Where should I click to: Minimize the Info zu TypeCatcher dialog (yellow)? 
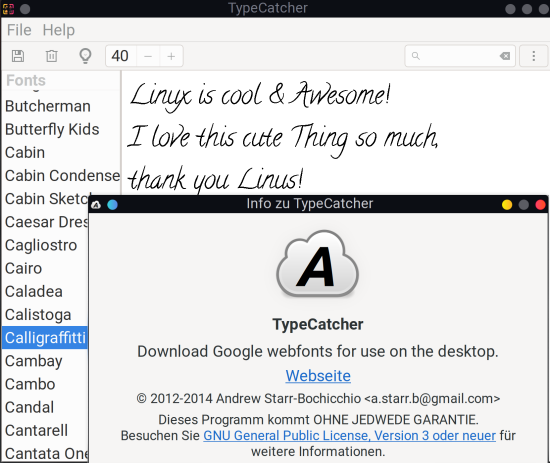tap(507, 204)
